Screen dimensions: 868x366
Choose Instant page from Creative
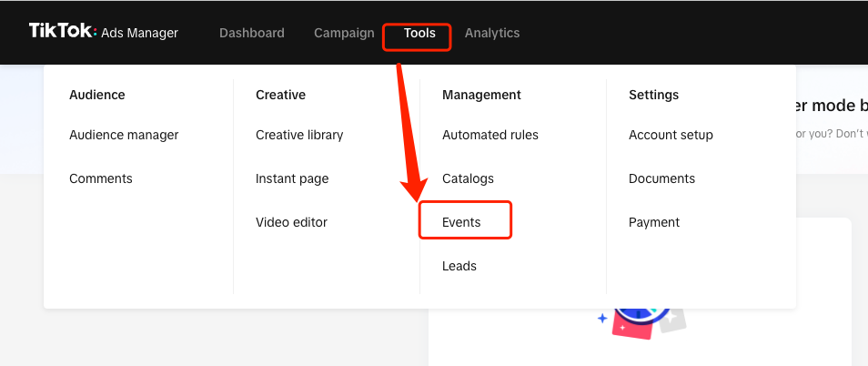pos(291,178)
